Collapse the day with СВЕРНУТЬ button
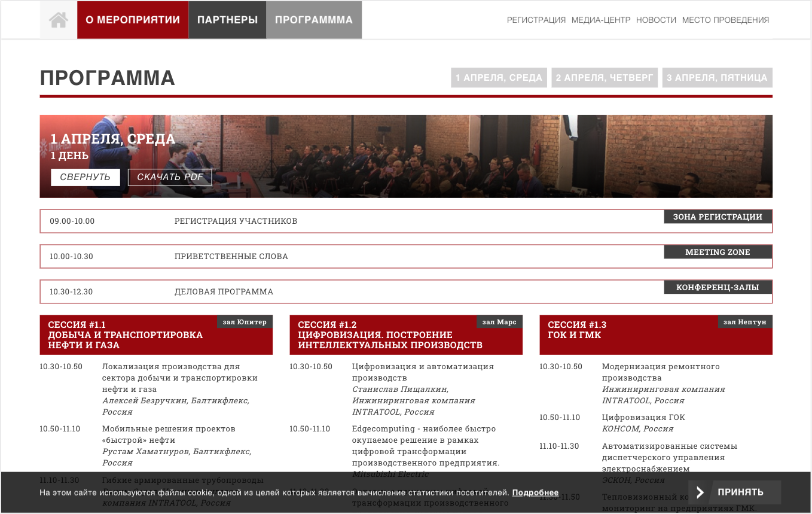 click(85, 177)
